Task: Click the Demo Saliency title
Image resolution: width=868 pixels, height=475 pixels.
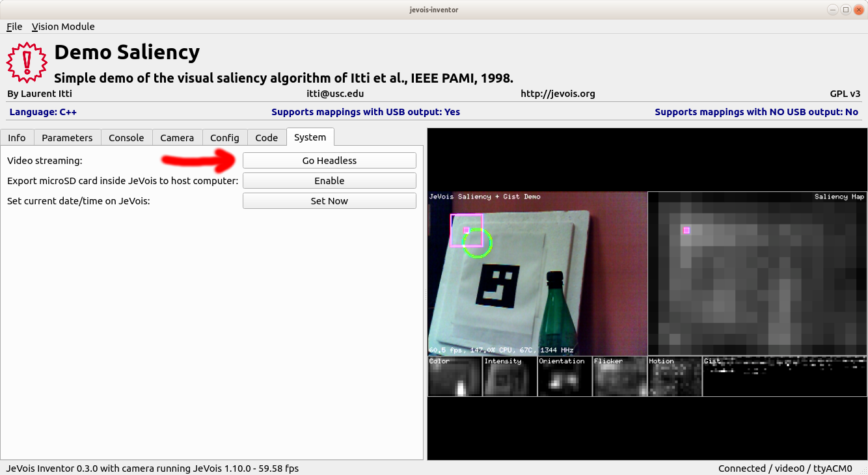Action: point(127,52)
